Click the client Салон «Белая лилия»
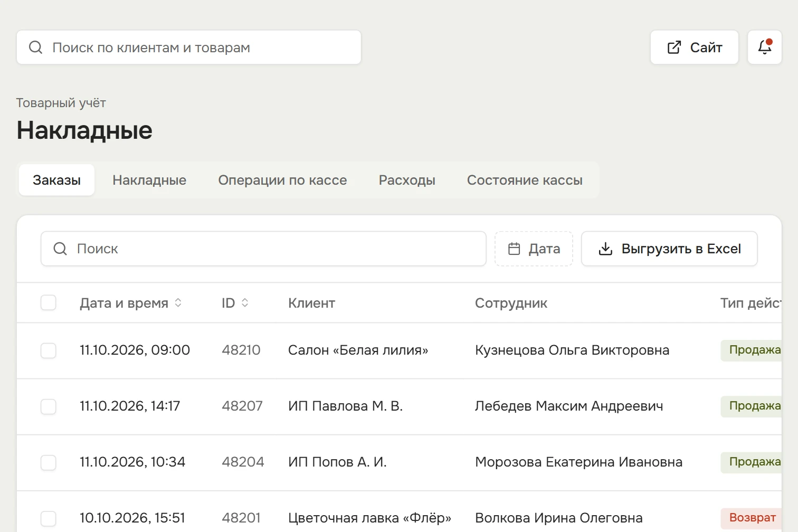The height and width of the screenshot is (532, 798). point(358,350)
